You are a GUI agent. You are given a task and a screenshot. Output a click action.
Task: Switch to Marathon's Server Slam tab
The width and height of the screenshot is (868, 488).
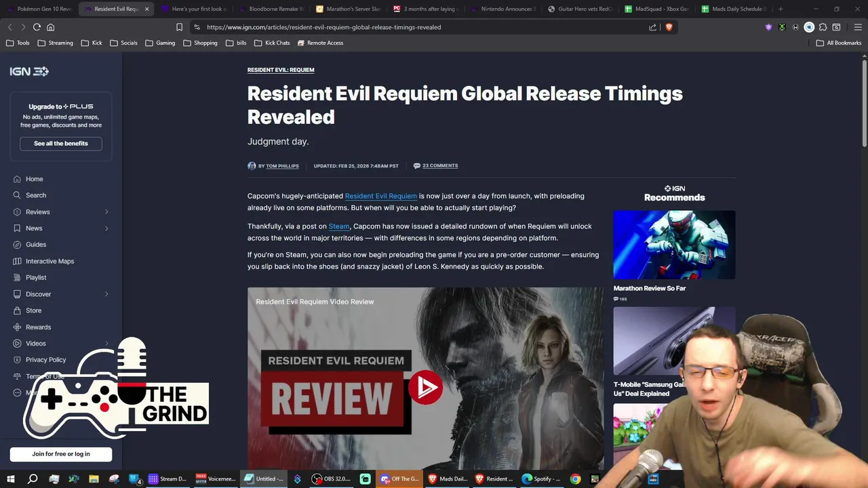pos(349,9)
